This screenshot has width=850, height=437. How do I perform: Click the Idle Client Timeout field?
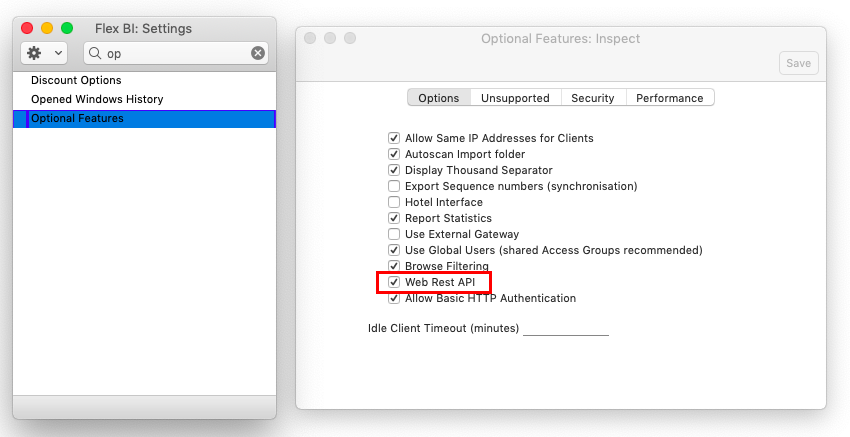(x=565, y=327)
